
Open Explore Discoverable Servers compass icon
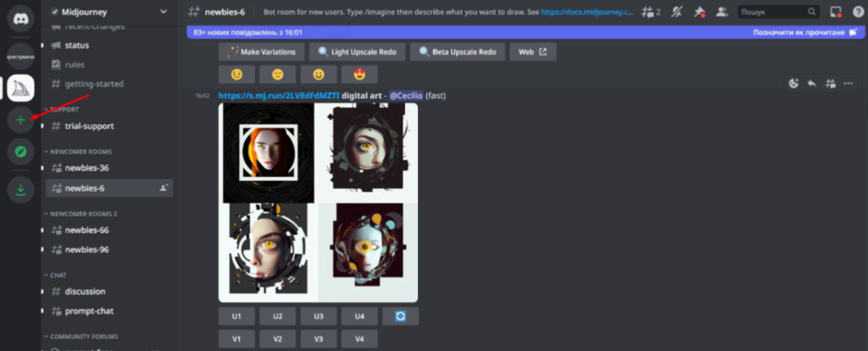tap(20, 152)
